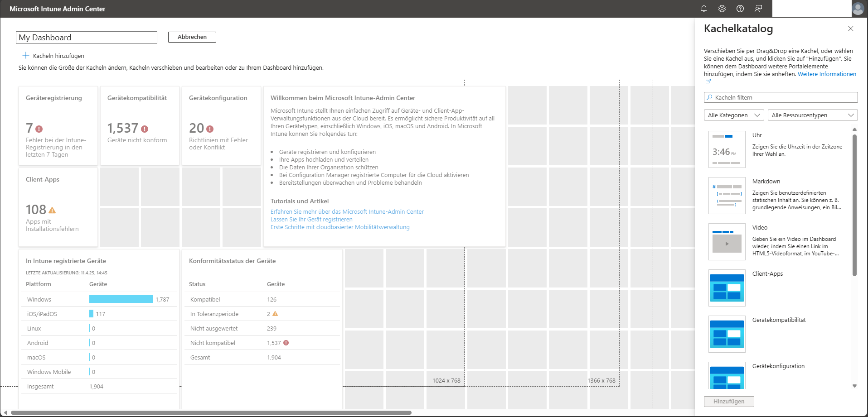Click the macOS platform row
The image size is (868, 417).
click(99, 357)
